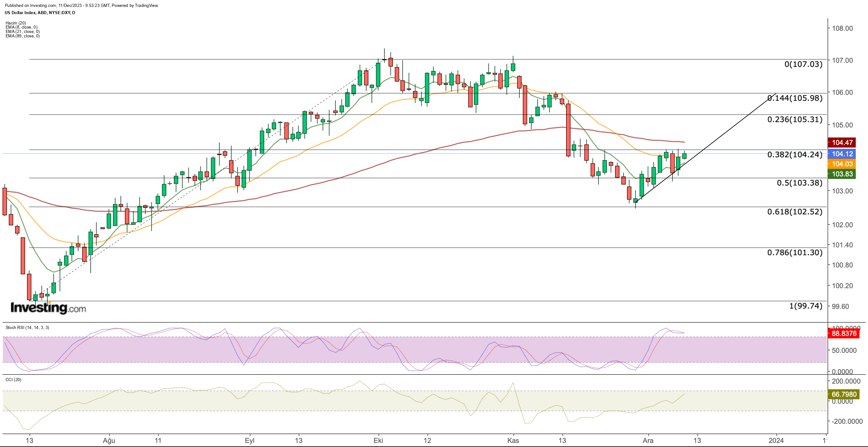
Task: Click the 107.00 price axis label
Action: pos(842,60)
